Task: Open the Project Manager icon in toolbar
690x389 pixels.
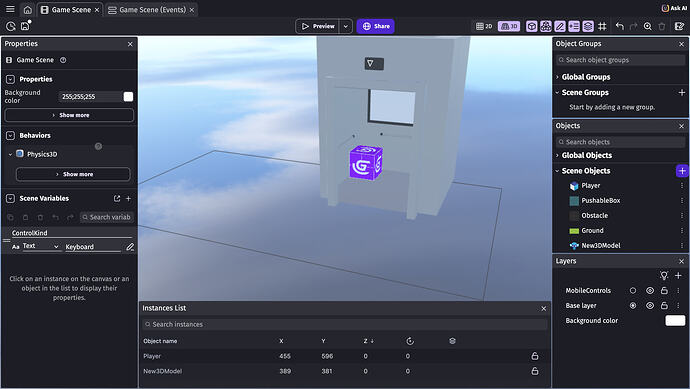Action: pos(11,26)
